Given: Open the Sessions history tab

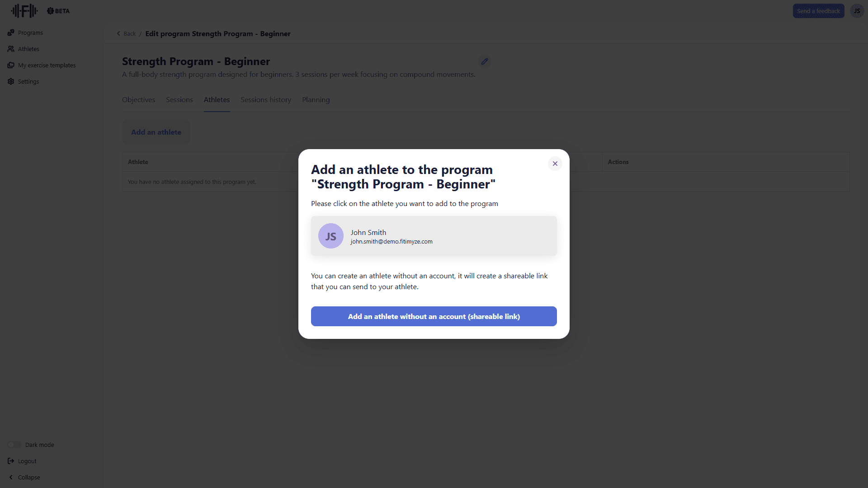Looking at the screenshot, I should pos(265,99).
